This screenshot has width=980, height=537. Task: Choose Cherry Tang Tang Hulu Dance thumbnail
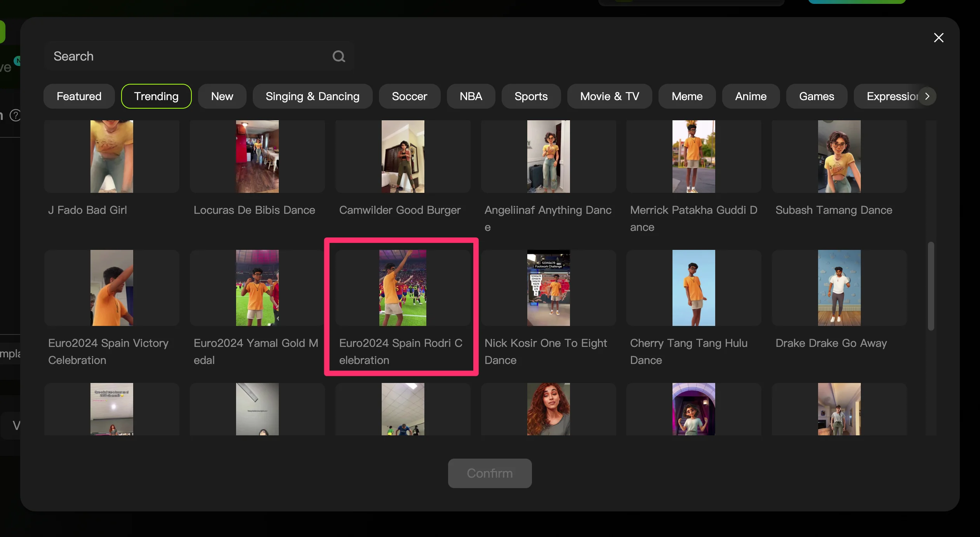(x=693, y=288)
